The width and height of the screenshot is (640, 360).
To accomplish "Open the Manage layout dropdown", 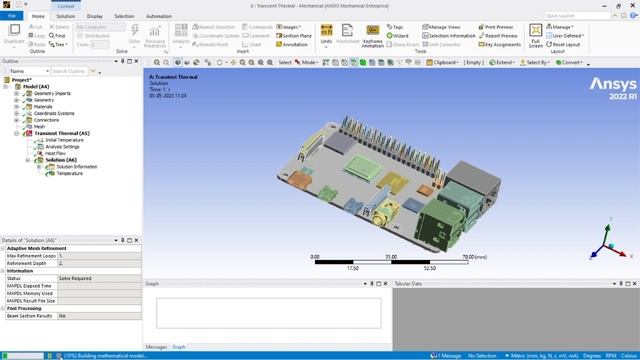I will tap(560, 27).
